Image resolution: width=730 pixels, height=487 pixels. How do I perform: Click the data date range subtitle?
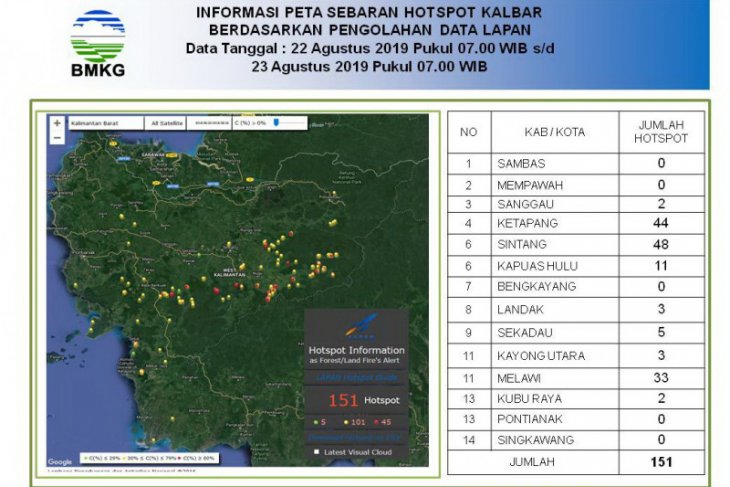370,57
